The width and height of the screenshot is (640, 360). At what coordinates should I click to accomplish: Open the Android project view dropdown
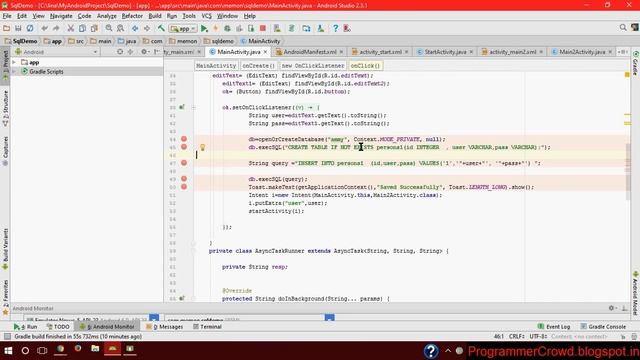[x=56, y=52]
